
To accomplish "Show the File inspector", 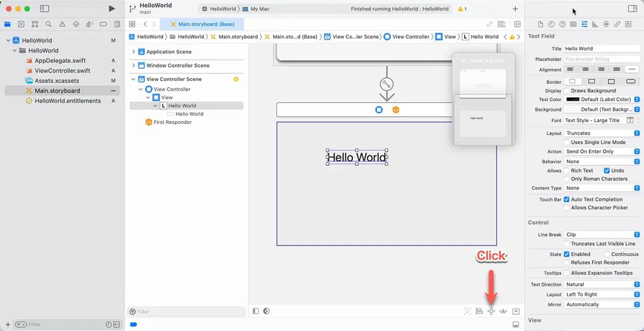I will pos(540,24).
